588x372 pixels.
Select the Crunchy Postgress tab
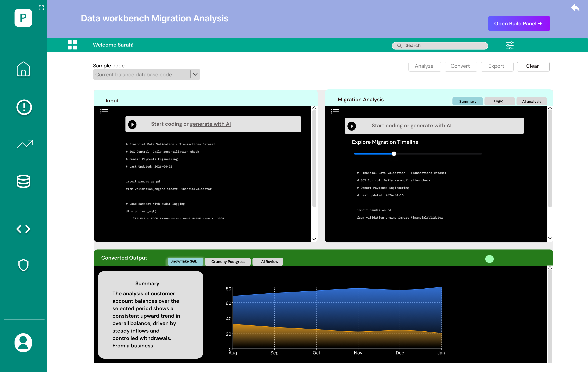[228, 262]
